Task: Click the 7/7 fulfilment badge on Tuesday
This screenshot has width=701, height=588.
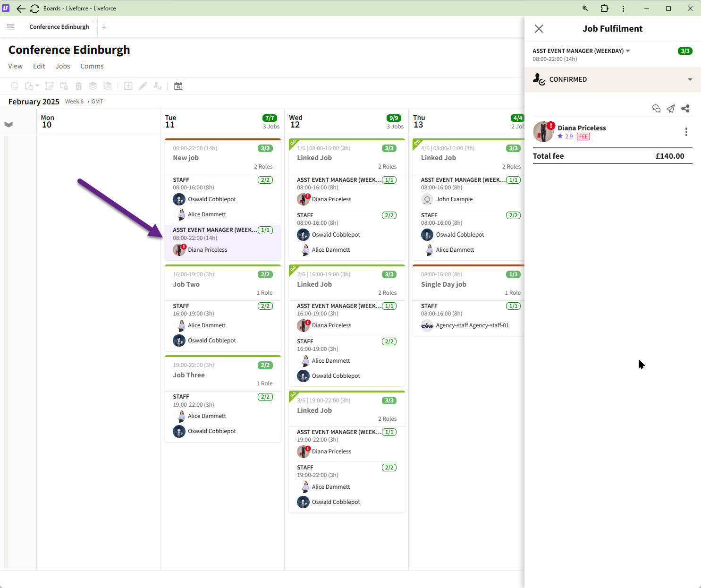Action: tap(270, 118)
